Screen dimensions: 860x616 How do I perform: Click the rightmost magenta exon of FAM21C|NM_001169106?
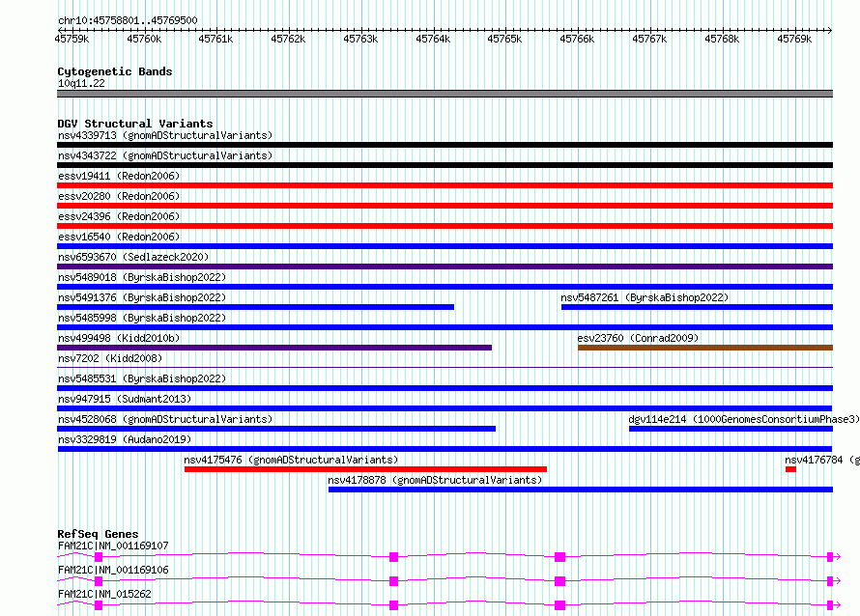pos(830,581)
